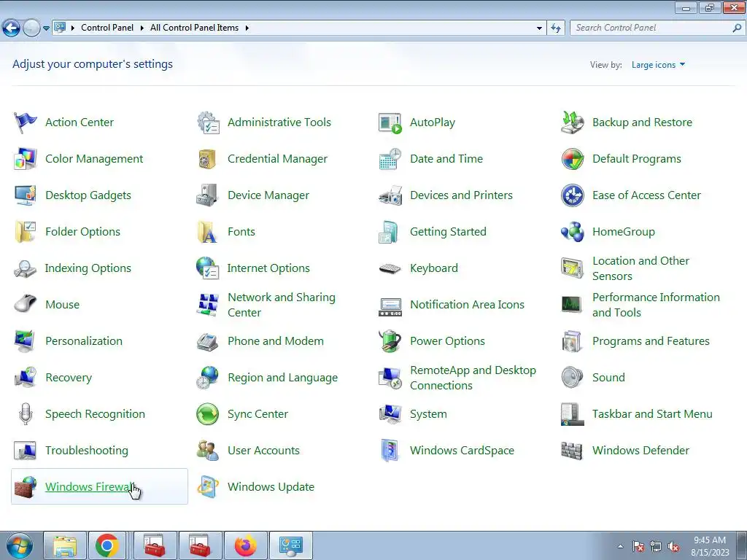Screen dimensions: 747x560
Task: Click the Device Manager icon
Action: (x=208, y=195)
